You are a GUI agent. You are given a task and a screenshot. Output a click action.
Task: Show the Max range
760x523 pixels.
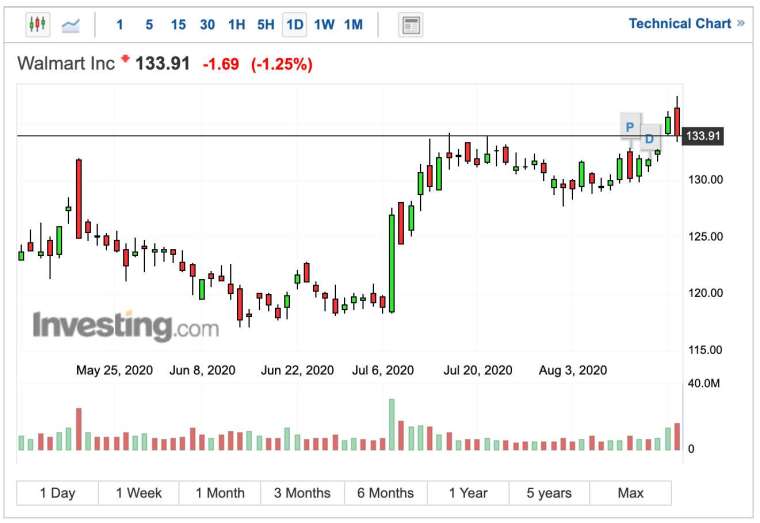(631, 493)
